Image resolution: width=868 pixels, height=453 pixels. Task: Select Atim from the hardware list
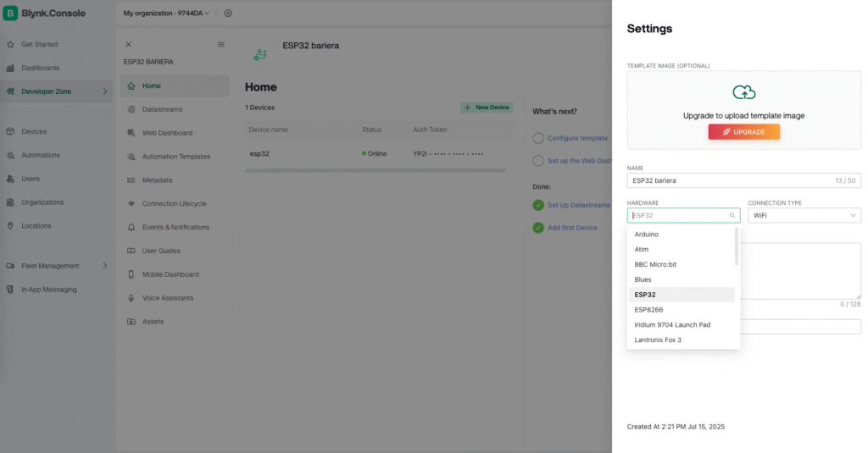(682, 250)
